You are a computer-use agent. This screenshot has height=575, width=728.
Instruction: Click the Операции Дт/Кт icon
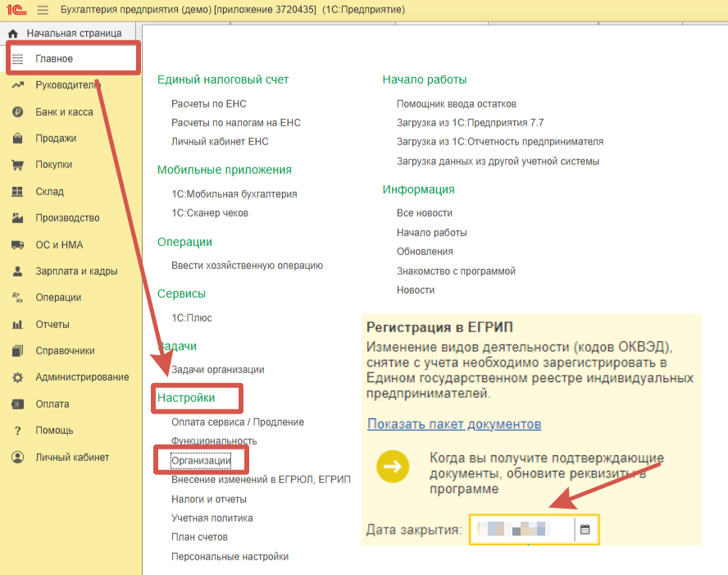18,298
